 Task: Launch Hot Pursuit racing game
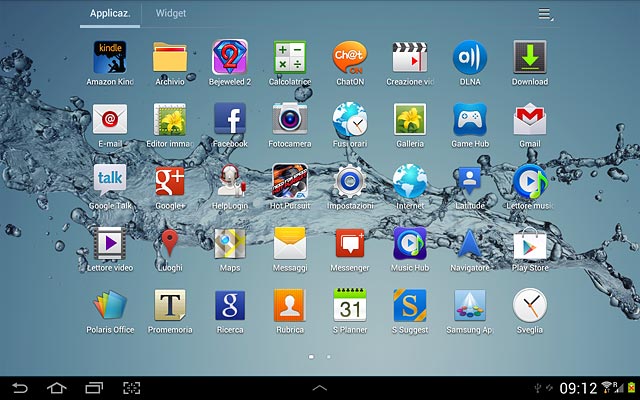coord(290,181)
